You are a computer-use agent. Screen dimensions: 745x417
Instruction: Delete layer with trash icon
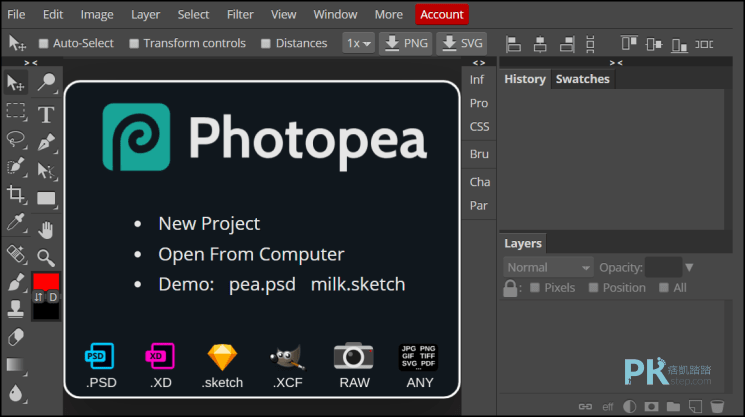point(717,407)
